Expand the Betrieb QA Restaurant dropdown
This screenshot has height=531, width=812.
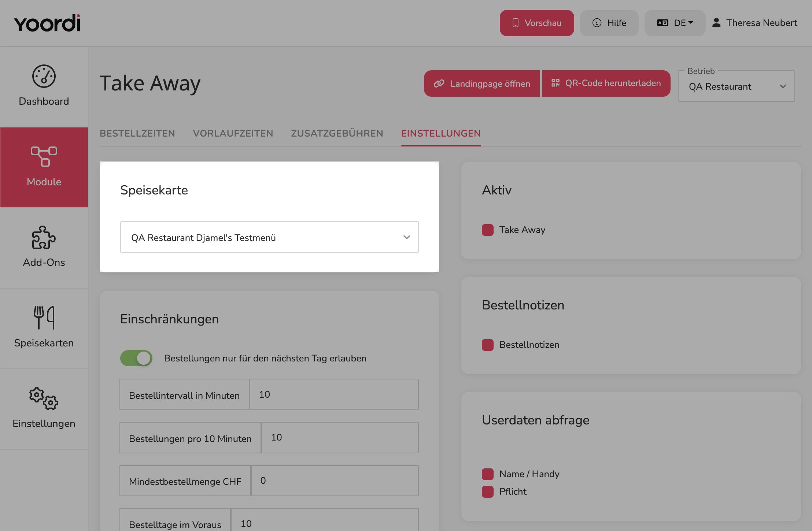tap(737, 86)
